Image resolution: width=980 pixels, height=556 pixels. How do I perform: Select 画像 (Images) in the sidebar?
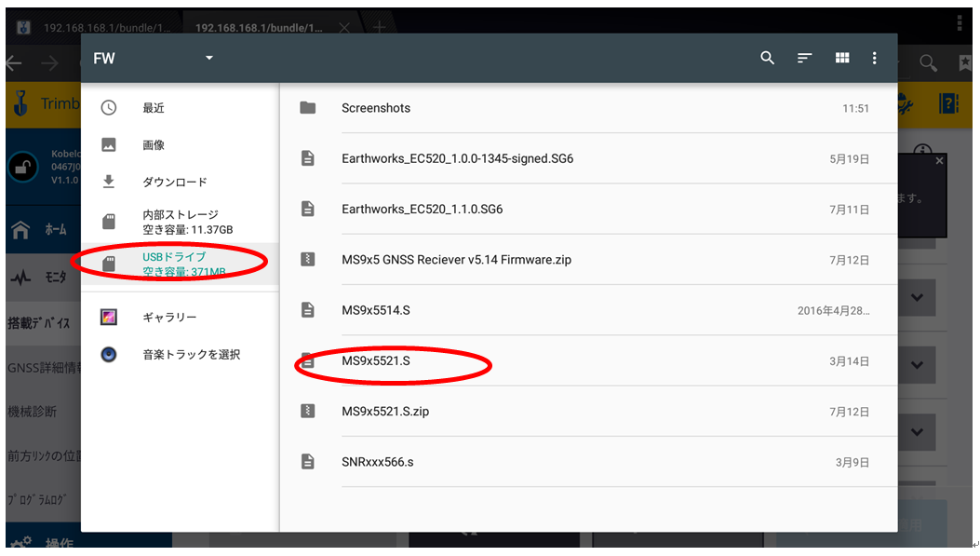tap(154, 145)
